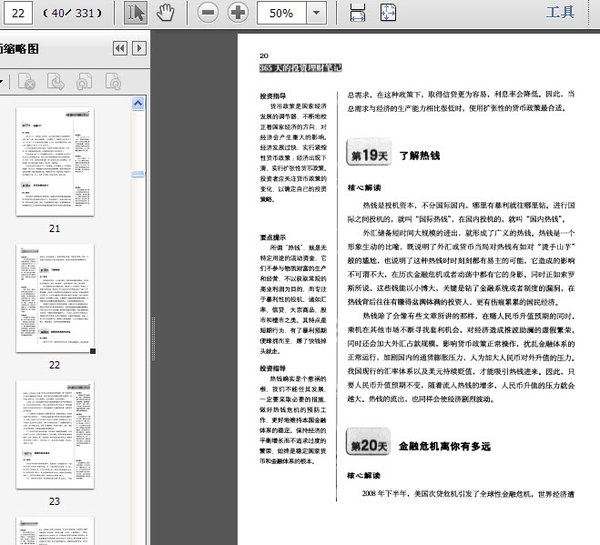Open the thumbnail options dropdown arrow
The height and width of the screenshot is (545, 600).
3,82
